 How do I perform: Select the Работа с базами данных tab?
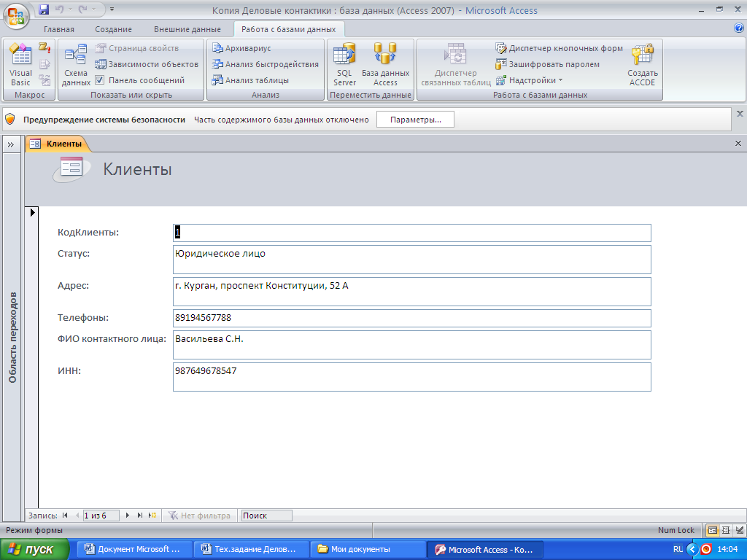point(289,29)
